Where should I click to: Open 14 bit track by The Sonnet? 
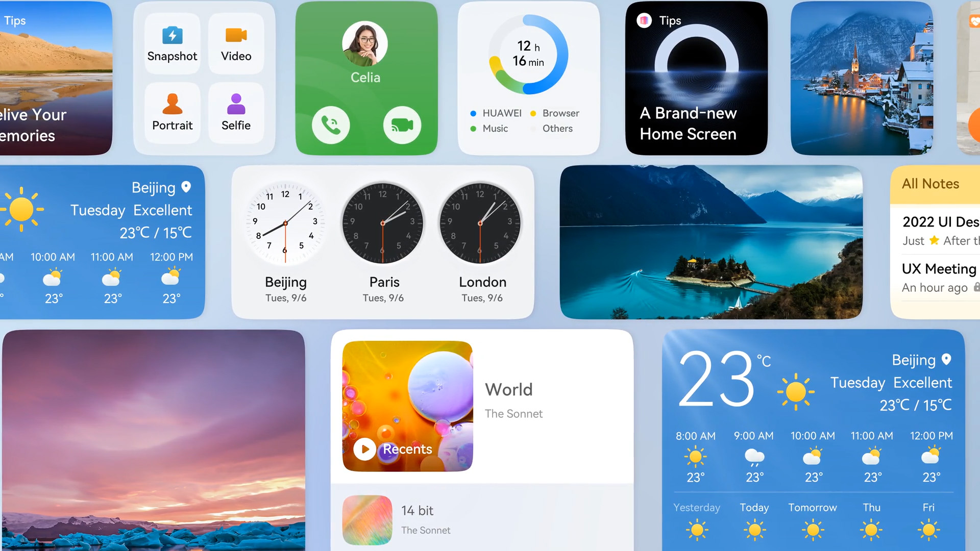[x=481, y=521]
